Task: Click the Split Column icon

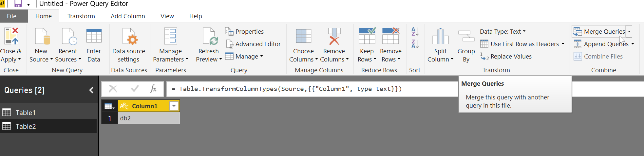Action: [440, 36]
